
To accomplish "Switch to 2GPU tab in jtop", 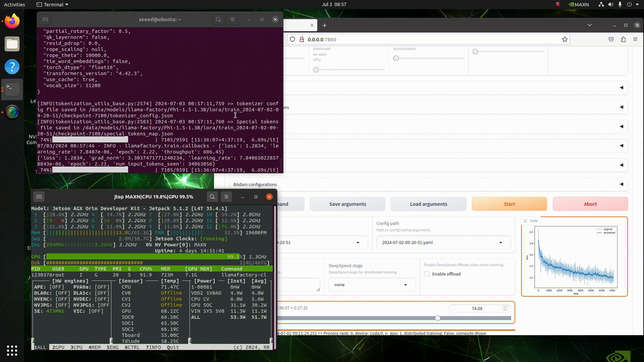I will [x=58, y=347].
